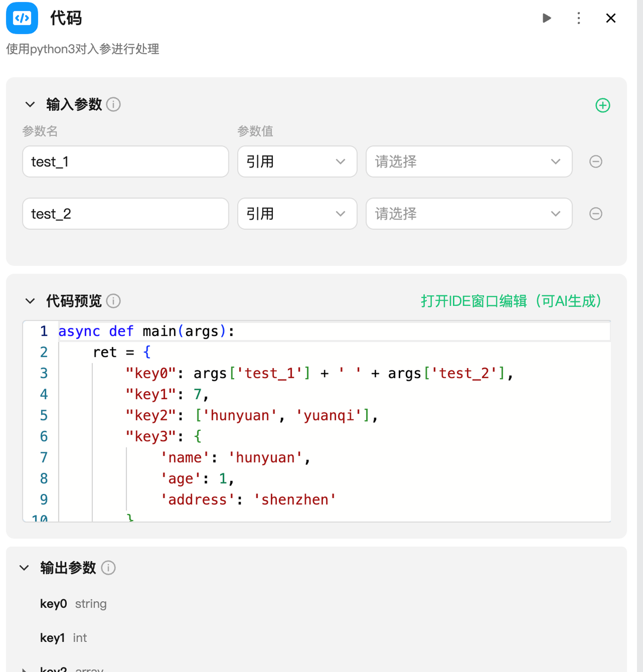This screenshot has width=643, height=672.
Task: Remove the test_2 parameter row
Action: click(596, 213)
